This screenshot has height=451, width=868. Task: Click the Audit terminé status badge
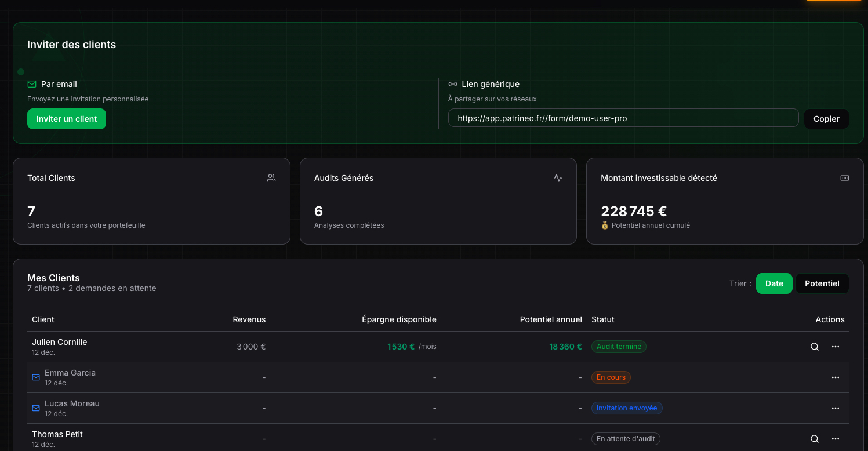click(x=619, y=346)
